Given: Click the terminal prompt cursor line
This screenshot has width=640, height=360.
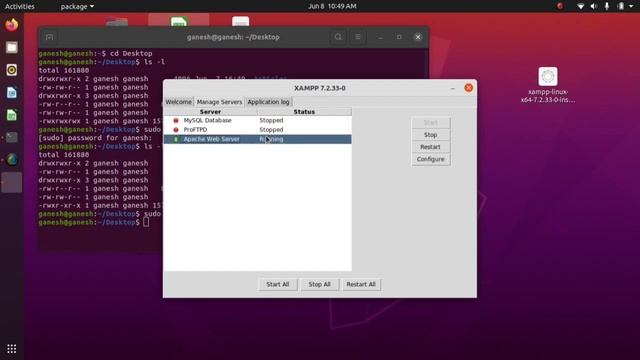Looking at the screenshot, I should [94, 222].
